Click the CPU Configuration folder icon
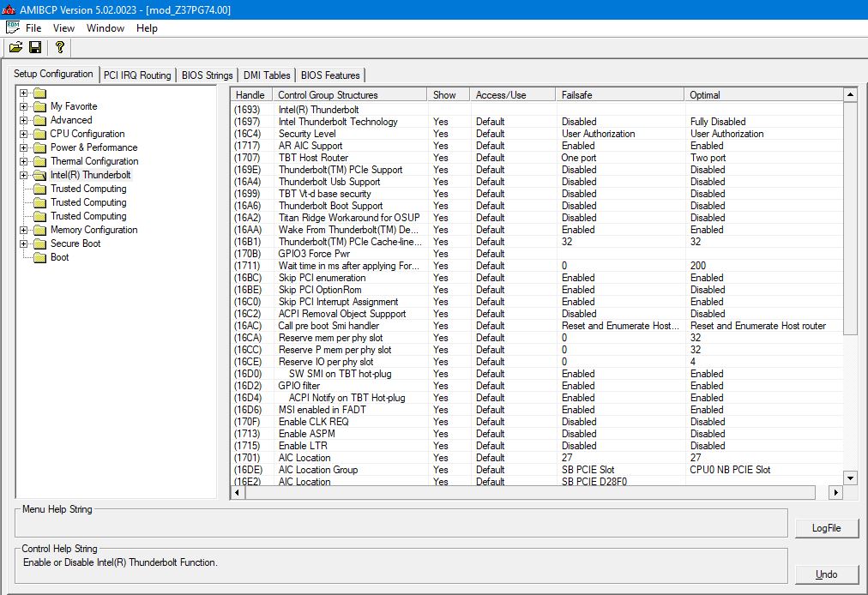 click(x=39, y=134)
